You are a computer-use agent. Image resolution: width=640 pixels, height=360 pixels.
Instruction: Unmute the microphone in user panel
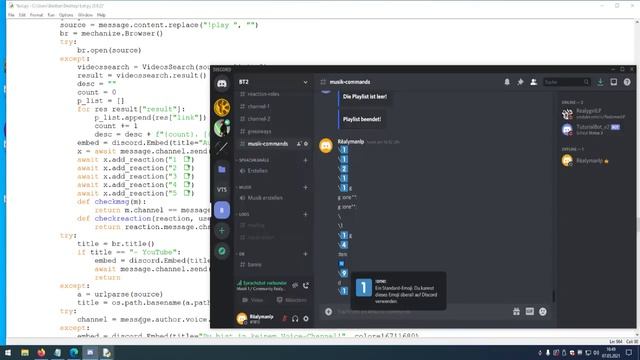[x=284, y=318]
